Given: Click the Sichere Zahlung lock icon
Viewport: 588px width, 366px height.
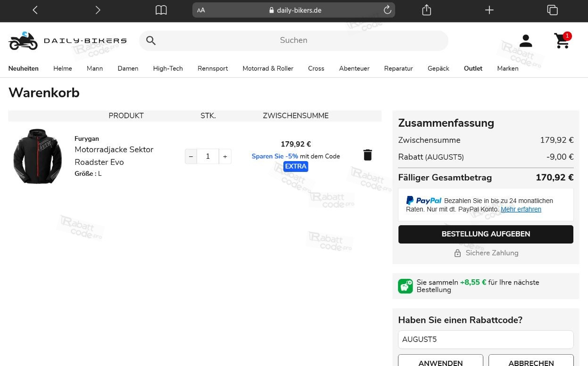Looking at the screenshot, I should pyautogui.click(x=457, y=253).
